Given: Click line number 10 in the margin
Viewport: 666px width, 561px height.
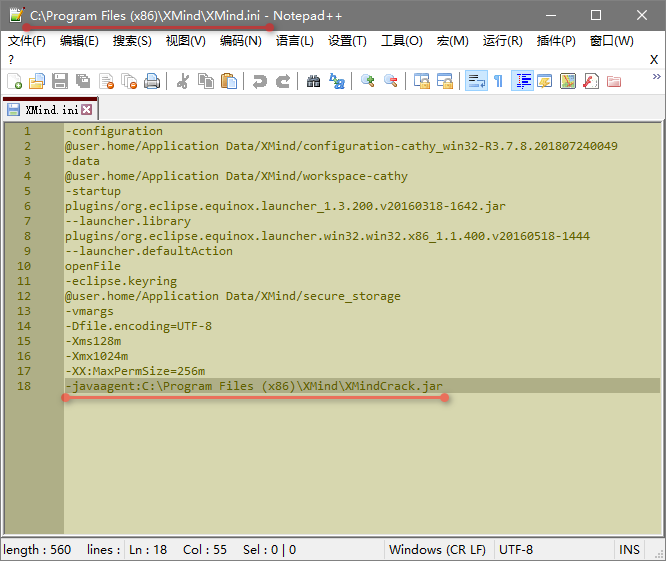Looking at the screenshot, I should [24, 266].
